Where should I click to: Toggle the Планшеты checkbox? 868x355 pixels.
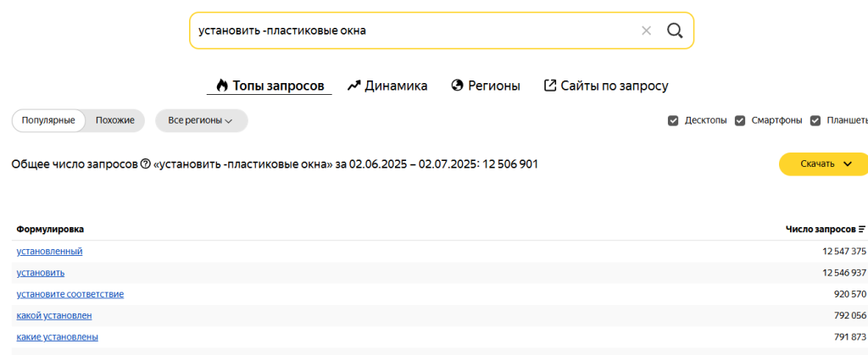pyautogui.click(x=815, y=120)
